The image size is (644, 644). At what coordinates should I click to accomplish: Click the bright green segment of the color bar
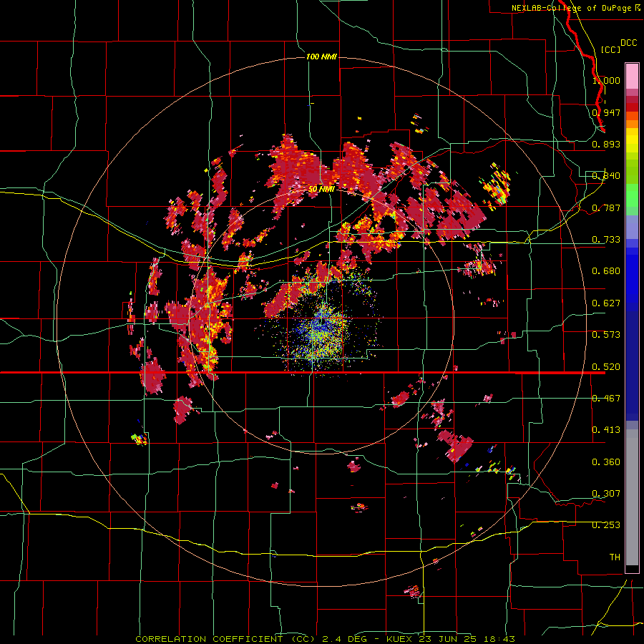tap(632, 195)
